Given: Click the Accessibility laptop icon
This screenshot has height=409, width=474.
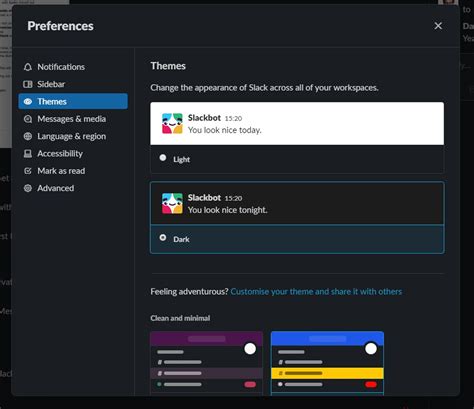Looking at the screenshot, I should click(x=28, y=154).
